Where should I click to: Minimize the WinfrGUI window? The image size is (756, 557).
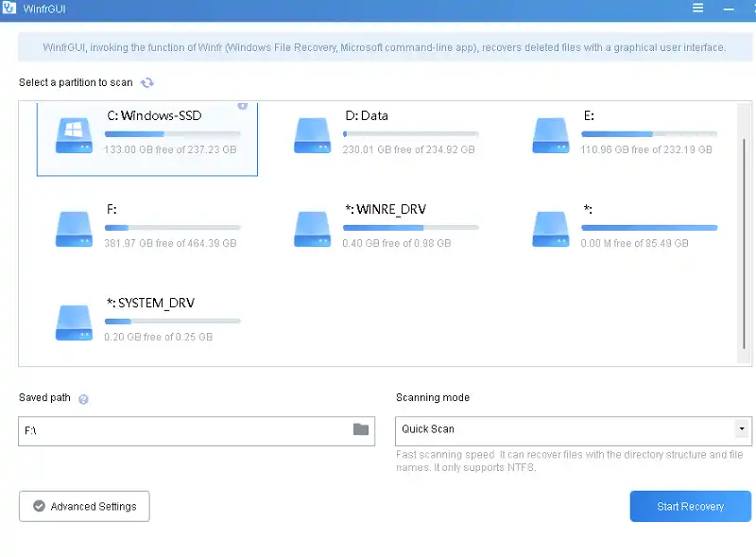[726, 9]
